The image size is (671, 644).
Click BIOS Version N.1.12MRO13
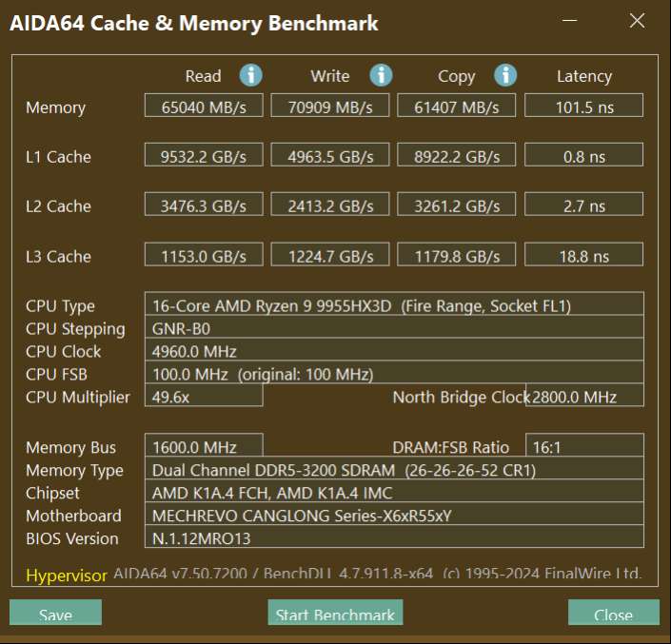tap(394, 537)
